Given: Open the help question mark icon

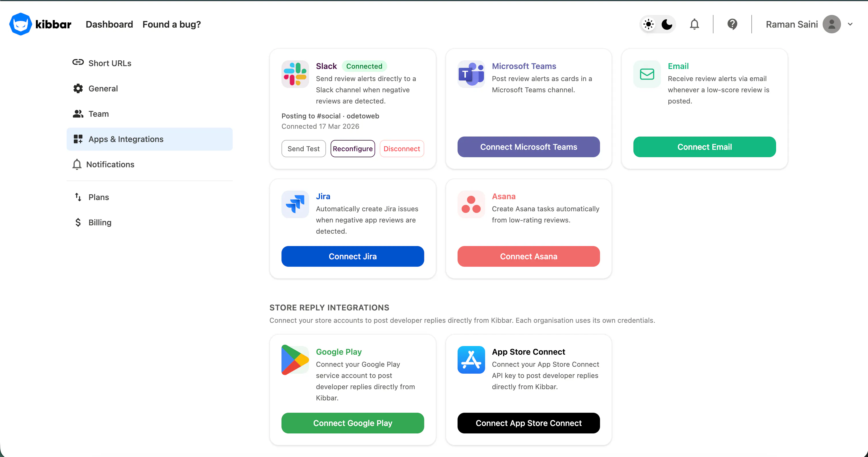Looking at the screenshot, I should pyautogui.click(x=732, y=24).
